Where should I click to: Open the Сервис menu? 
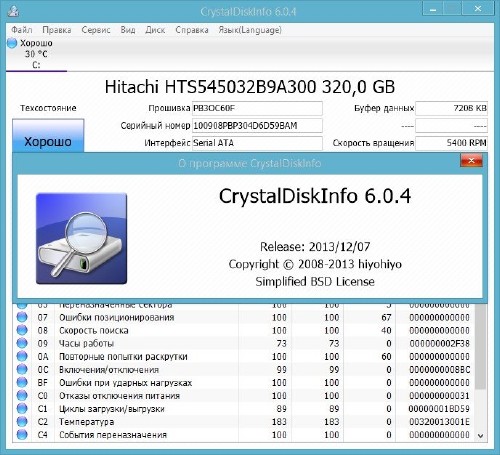pyautogui.click(x=96, y=30)
